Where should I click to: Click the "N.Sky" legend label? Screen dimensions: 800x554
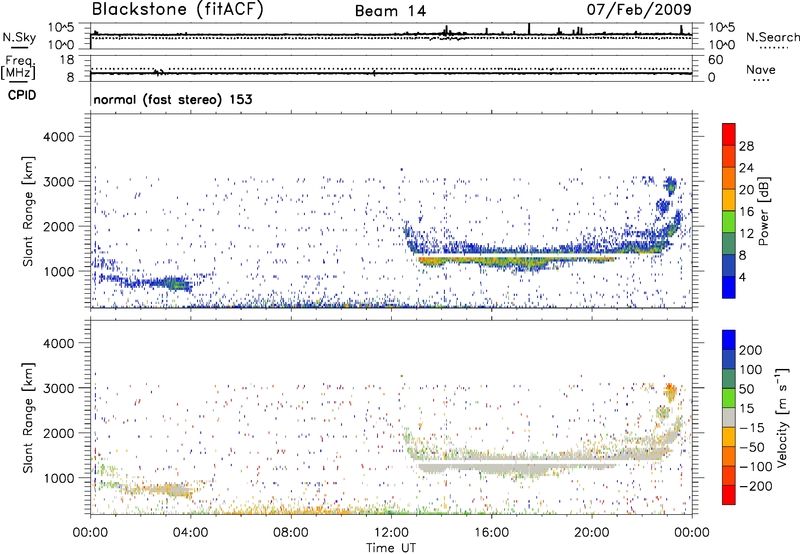coord(19,37)
